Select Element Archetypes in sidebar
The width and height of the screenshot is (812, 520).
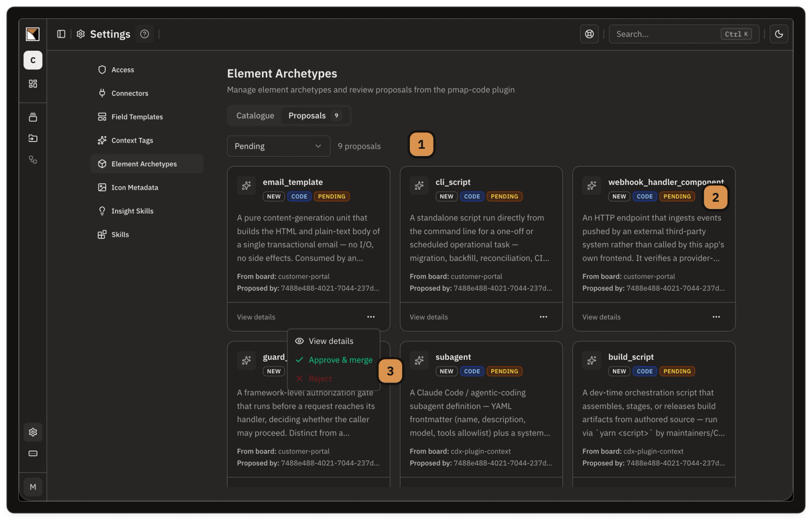[x=147, y=164]
